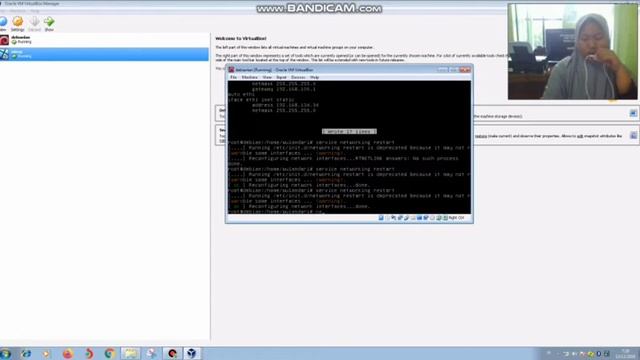Image resolution: width=640 pixels, height=360 pixels.
Task: Launch Internet Explorer from taskbar
Action: 26,353
